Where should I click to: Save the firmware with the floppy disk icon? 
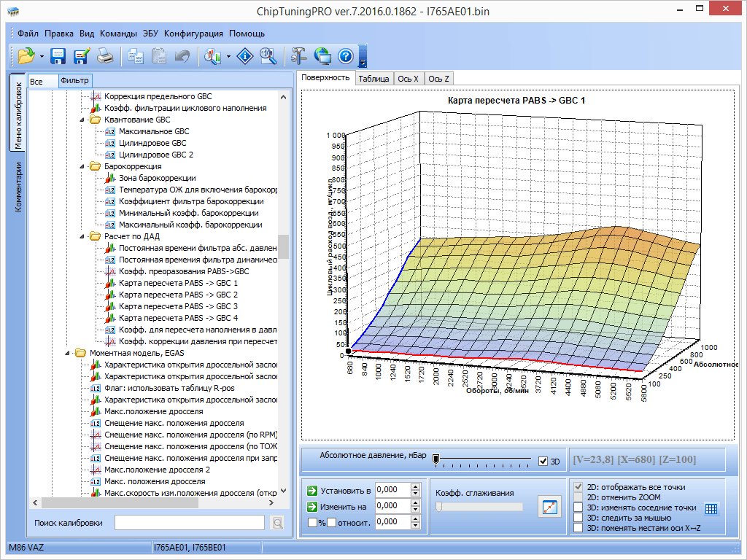[x=58, y=56]
